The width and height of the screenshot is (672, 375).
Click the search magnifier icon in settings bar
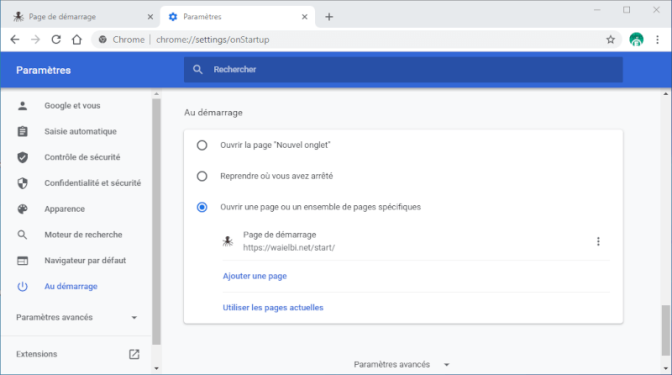198,69
